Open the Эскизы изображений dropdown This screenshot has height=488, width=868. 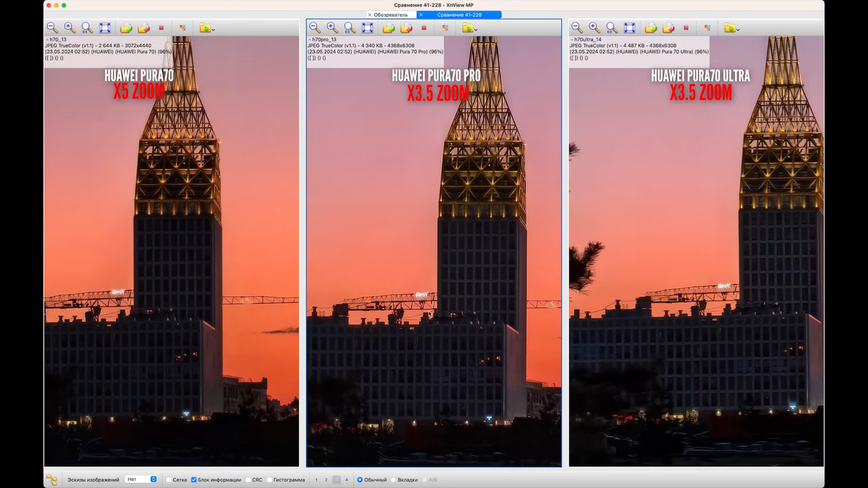coord(141,479)
